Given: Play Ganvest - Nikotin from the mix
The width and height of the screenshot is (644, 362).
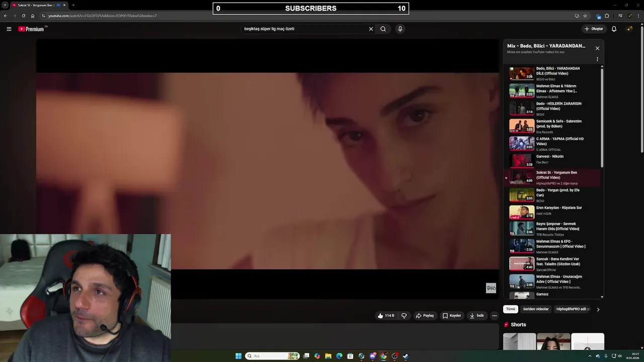Looking at the screenshot, I should click(x=552, y=160).
